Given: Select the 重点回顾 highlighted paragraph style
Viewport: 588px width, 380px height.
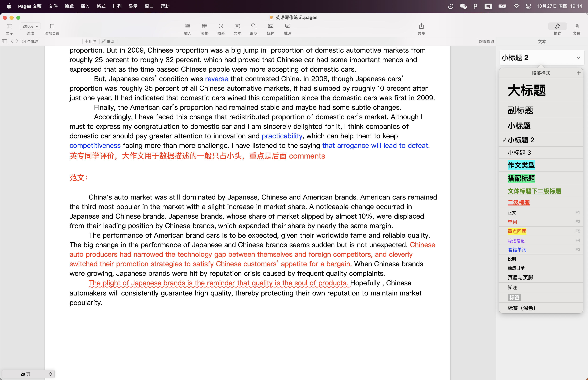Looking at the screenshot, I should (517, 231).
